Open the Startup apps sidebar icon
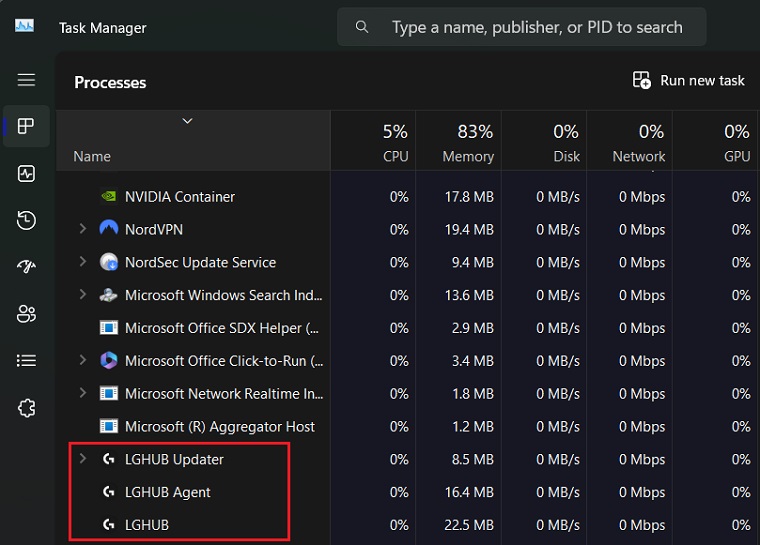 click(x=26, y=266)
